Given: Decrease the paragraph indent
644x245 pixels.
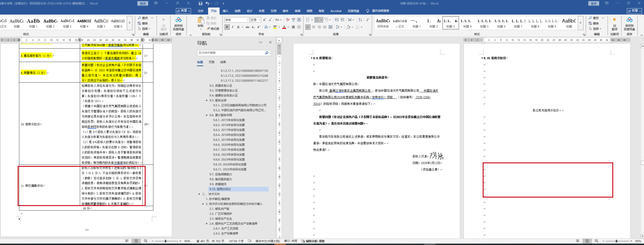Looking at the screenshot, I should click(x=337, y=20).
